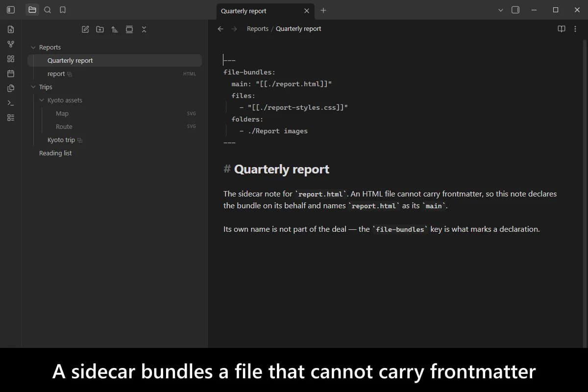Toggle the left sidebar icon
This screenshot has height=392, width=588.
[x=10, y=10]
